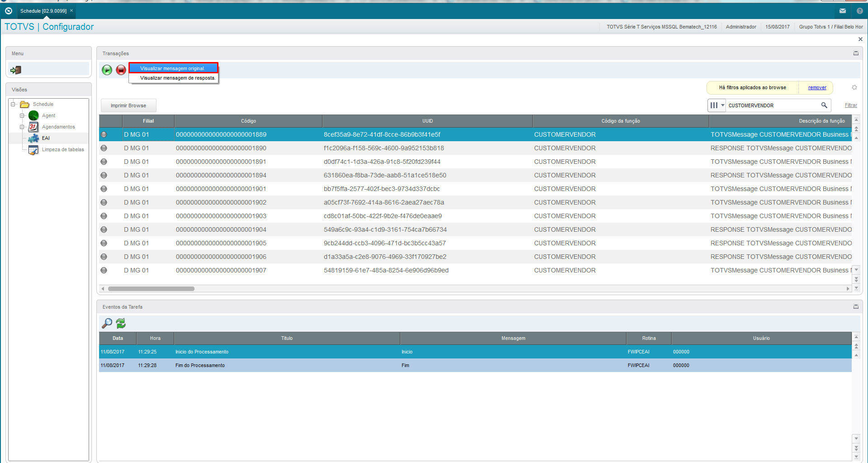Click the status circle of row 0000000000000000000001902
Screen dimensions: 868x463
[104, 202]
